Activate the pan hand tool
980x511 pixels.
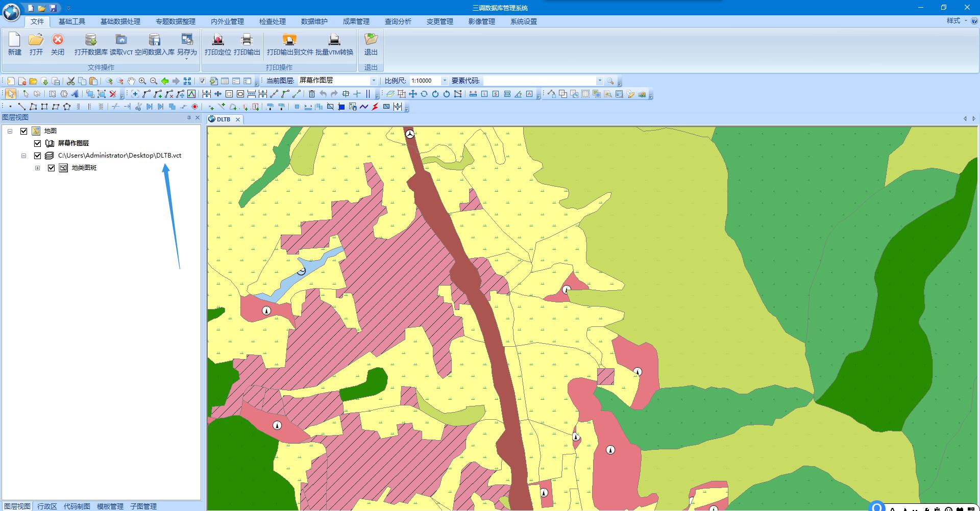tap(131, 81)
